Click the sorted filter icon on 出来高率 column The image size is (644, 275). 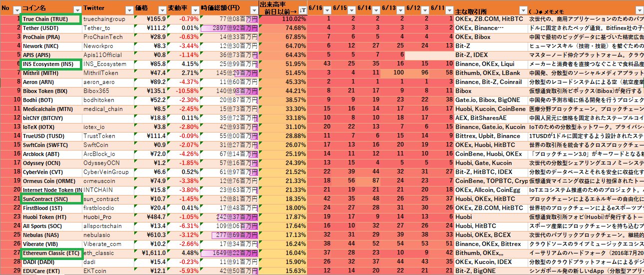[302, 10]
